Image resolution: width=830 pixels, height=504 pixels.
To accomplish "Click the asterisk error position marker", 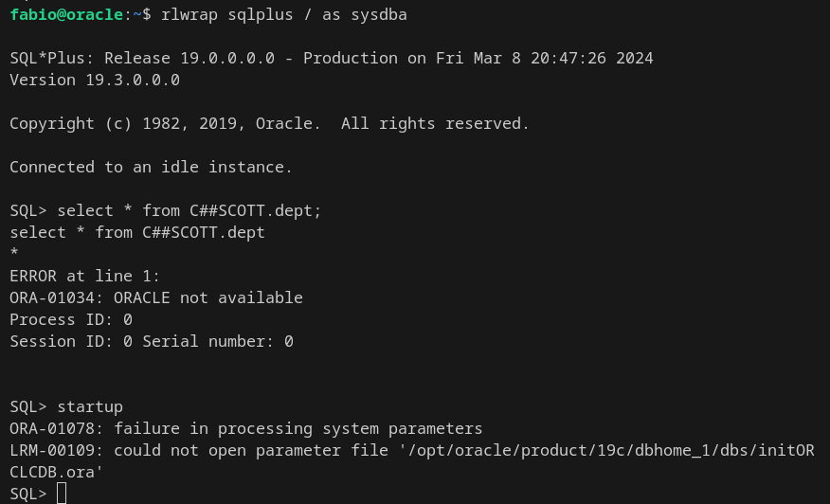I will (14, 255).
